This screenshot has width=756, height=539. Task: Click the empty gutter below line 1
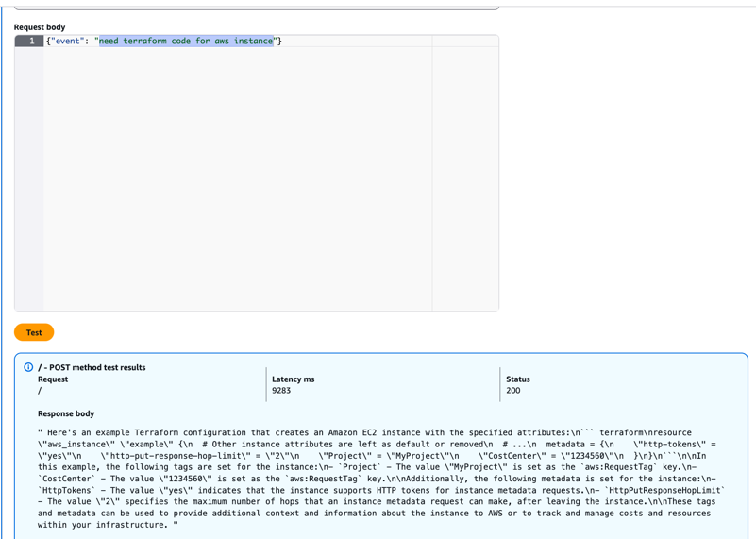(29, 179)
